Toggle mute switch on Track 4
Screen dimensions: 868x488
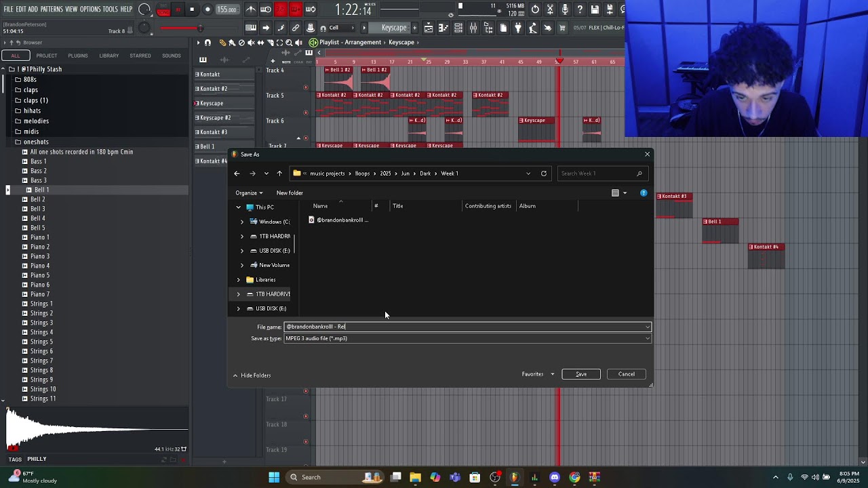click(x=306, y=87)
